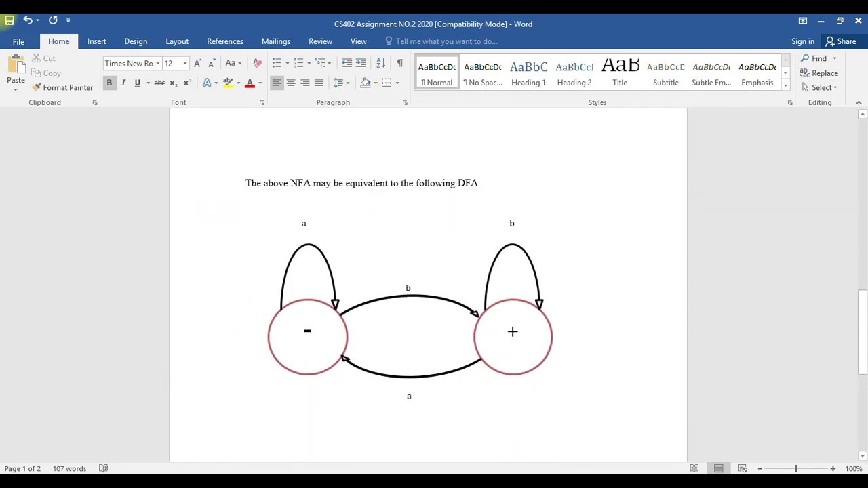
Task: Click Page 1 of 2 indicator
Action: [22, 468]
